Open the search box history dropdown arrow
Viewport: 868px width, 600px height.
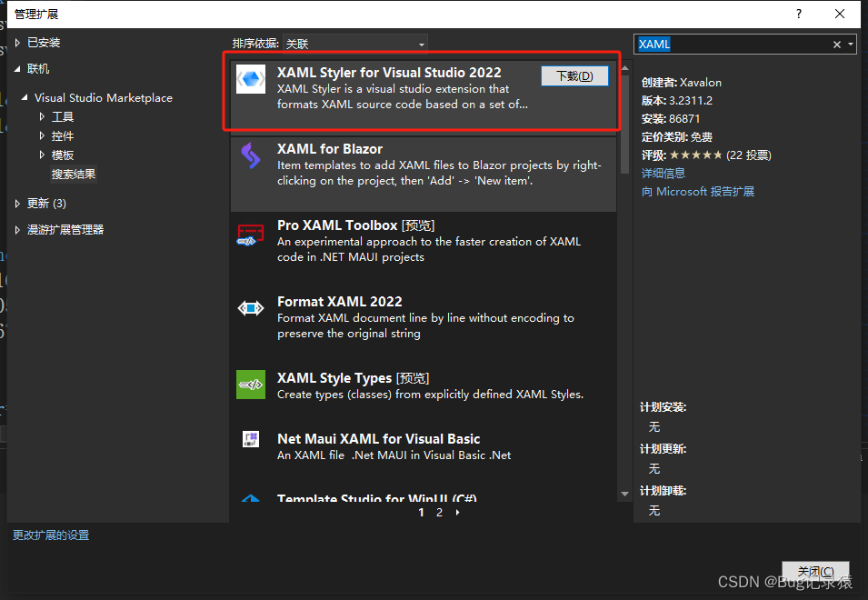(851, 45)
